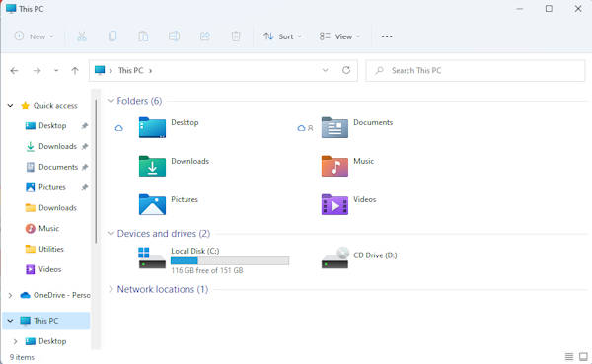Expand the OneDrive tree node
592x364 pixels.
coord(10,295)
